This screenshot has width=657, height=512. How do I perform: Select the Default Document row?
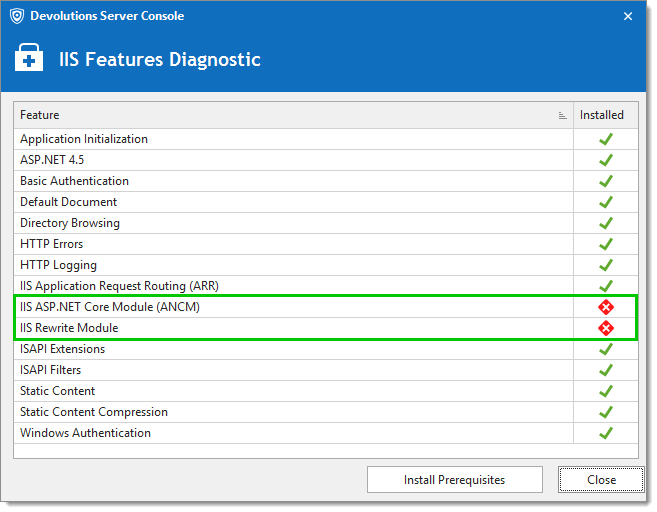pyautogui.click(x=326, y=202)
